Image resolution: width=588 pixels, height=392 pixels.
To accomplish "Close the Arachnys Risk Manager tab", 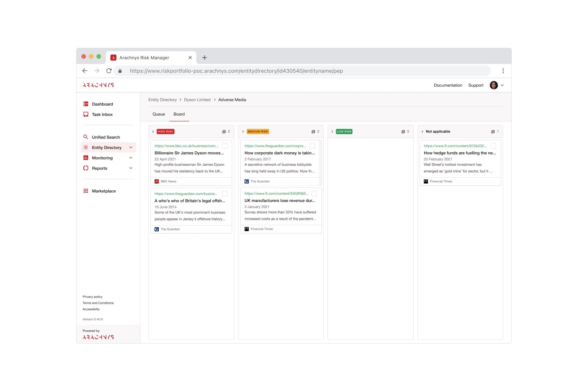I will click(190, 58).
